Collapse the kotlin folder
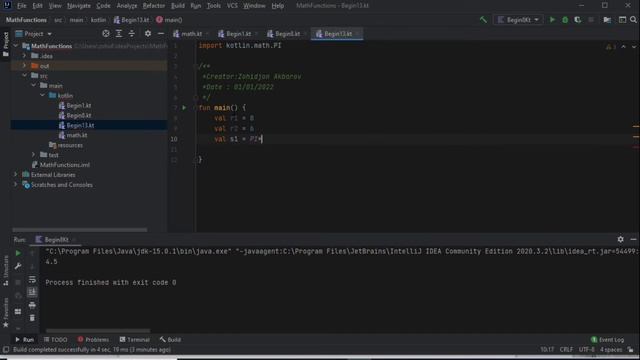Screen dimensions: 640x360 coord(42,96)
